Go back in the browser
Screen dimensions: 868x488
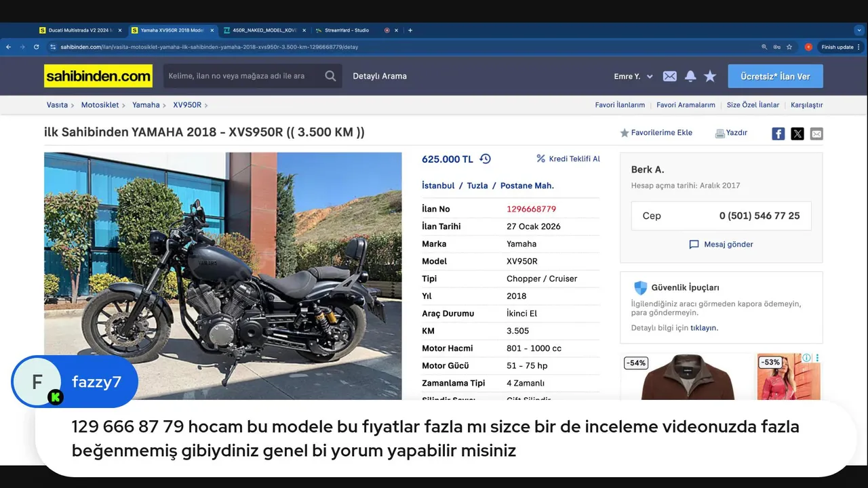8,47
